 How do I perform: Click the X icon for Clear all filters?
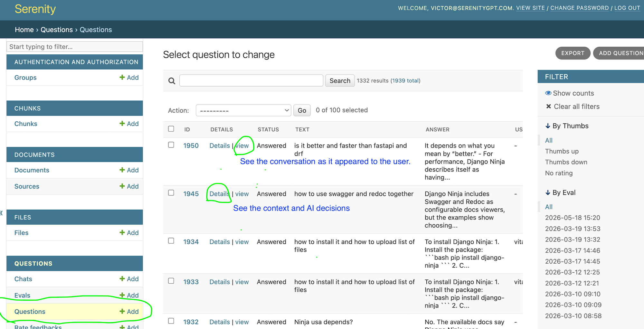(x=549, y=106)
